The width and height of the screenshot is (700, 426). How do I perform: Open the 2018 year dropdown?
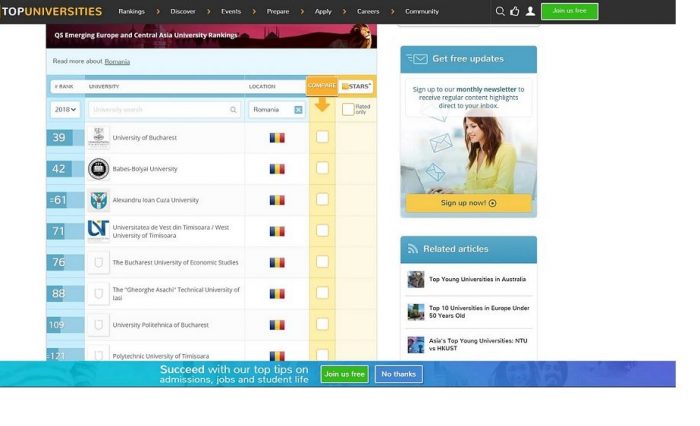65,110
